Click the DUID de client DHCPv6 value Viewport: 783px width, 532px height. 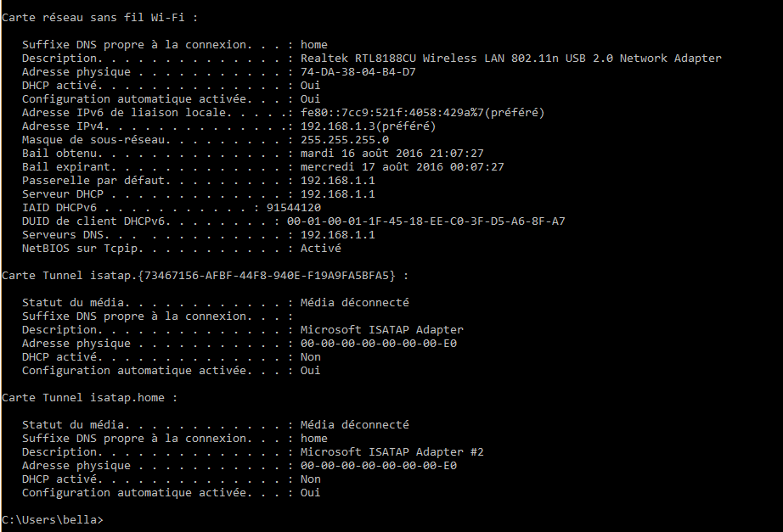pyautogui.click(x=426, y=221)
